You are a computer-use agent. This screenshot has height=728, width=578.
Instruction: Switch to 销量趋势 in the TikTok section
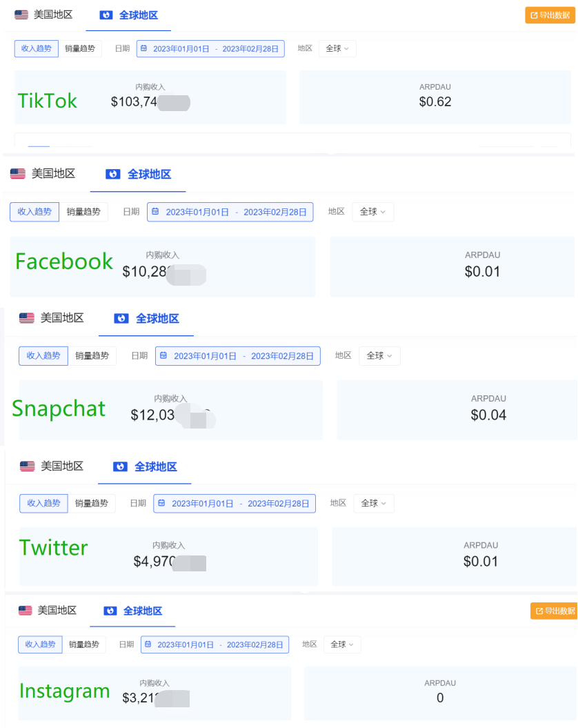[80, 48]
